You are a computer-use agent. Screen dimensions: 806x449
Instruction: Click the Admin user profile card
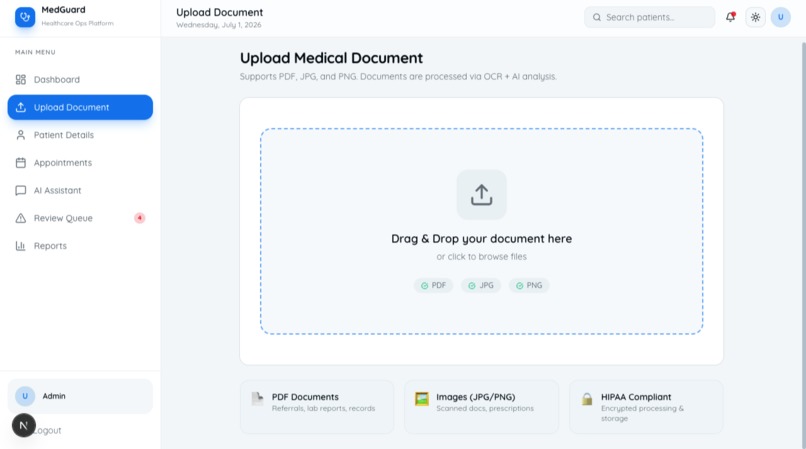pos(80,397)
